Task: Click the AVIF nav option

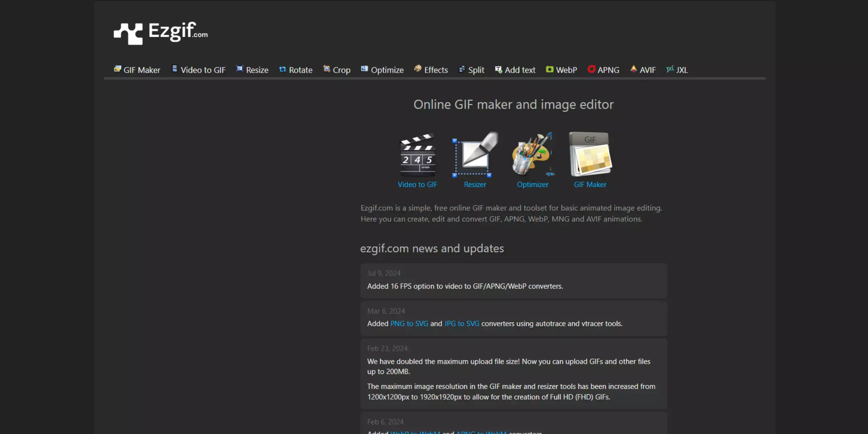Action: tap(643, 70)
